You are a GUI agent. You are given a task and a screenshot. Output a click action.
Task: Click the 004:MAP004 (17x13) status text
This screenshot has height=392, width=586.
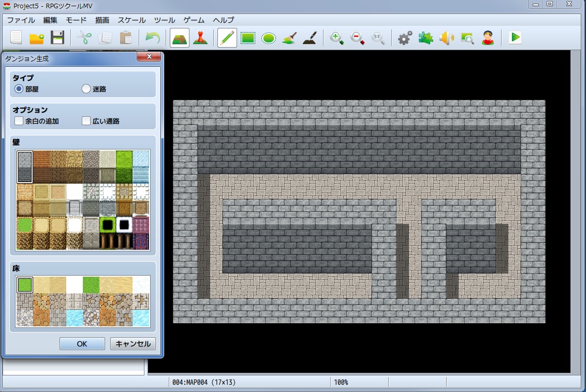[x=203, y=382]
